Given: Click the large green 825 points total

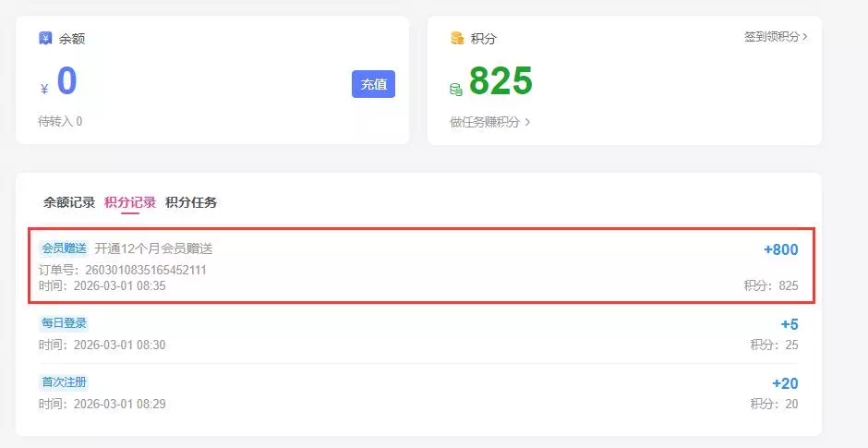Looking at the screenshot, I should 500,83.
